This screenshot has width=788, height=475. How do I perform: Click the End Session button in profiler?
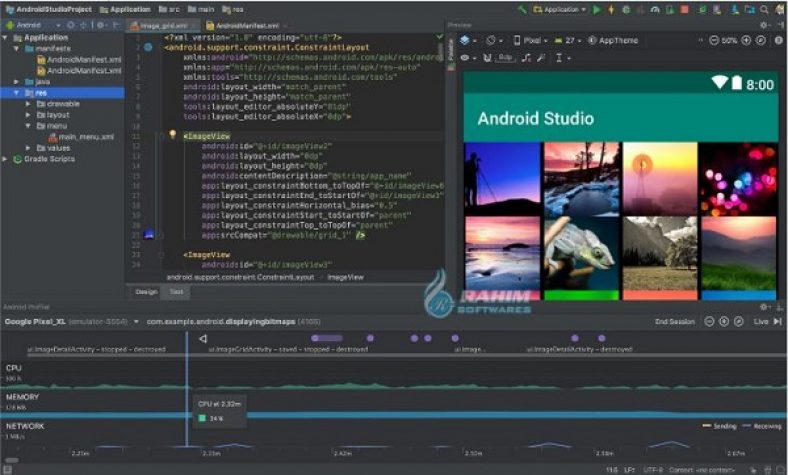(674, 322)
